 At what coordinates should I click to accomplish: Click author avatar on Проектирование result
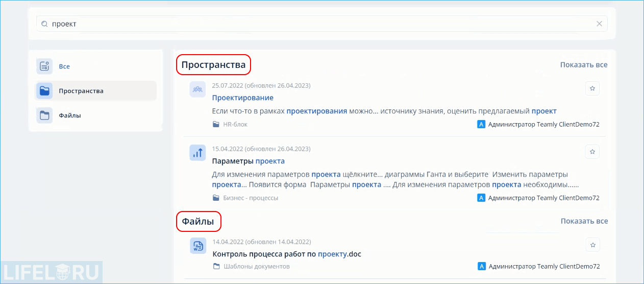pyautogui.click(x=481, y=124)
